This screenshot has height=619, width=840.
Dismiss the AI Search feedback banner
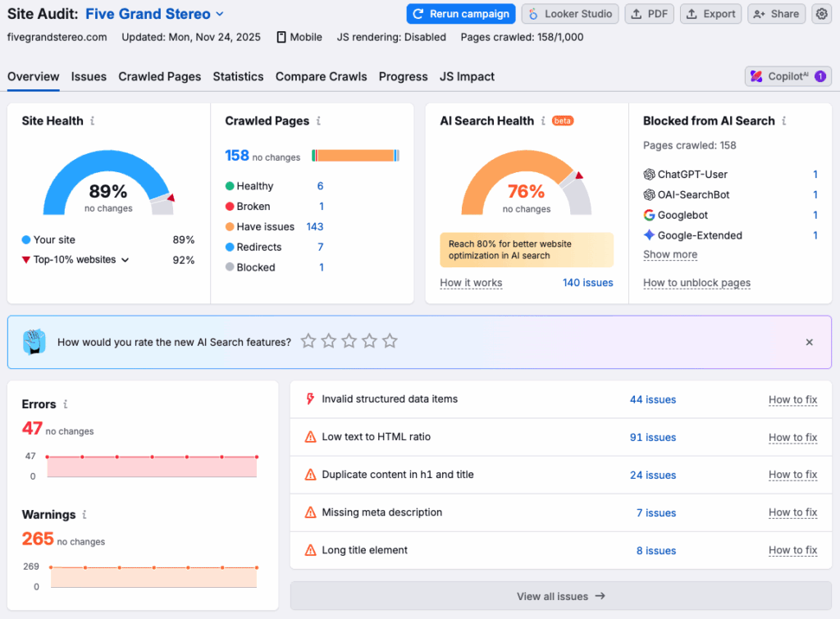809,342
